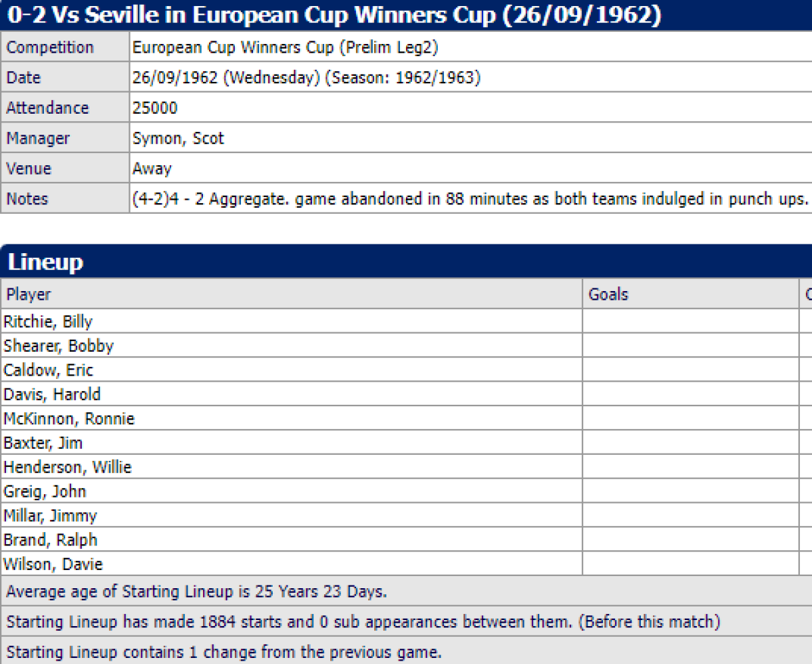Image resolution: width=812 pixels, height=664 pixels.
Task: Click Brand, Ralph player name
Action: (x=50, y=540)
